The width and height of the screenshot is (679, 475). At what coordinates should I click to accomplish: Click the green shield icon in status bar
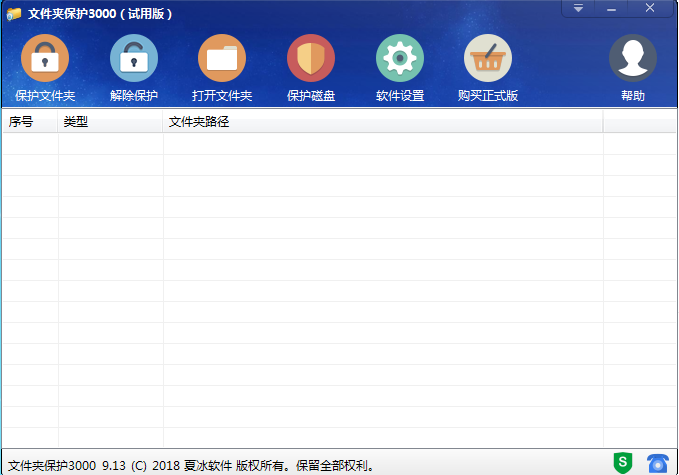623,462
